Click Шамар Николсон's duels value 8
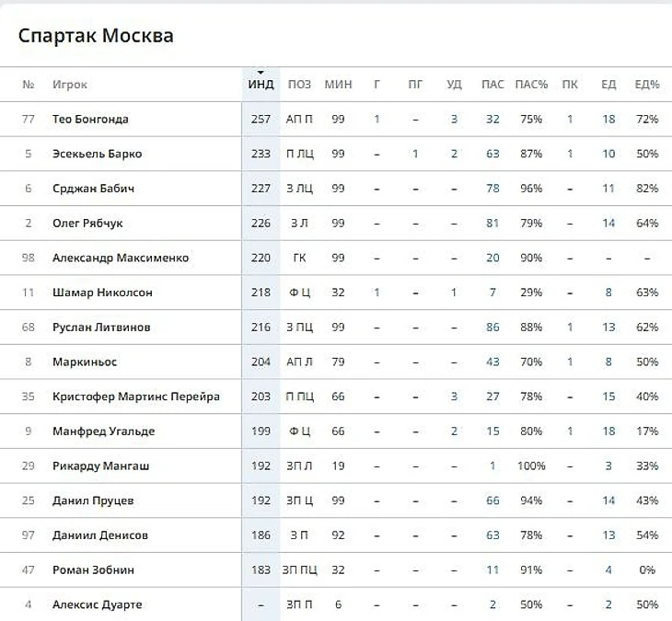The width and height of the screenshot is (672, 621). point(608,293)
